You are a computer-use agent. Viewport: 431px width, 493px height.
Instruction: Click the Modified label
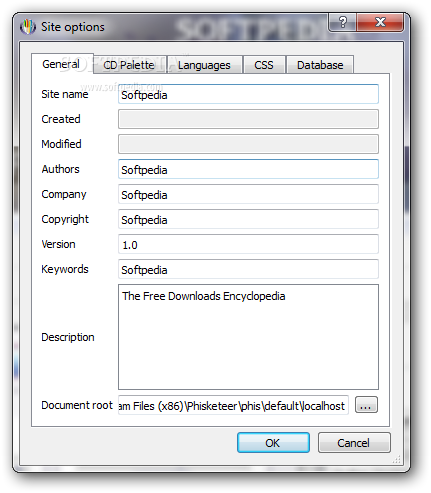(x=61, y=144)
